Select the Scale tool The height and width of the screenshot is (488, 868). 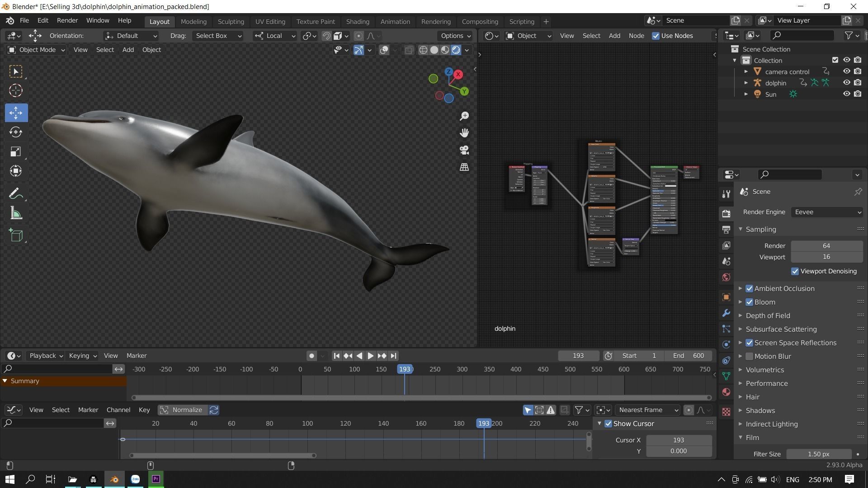tap(16, 151)
